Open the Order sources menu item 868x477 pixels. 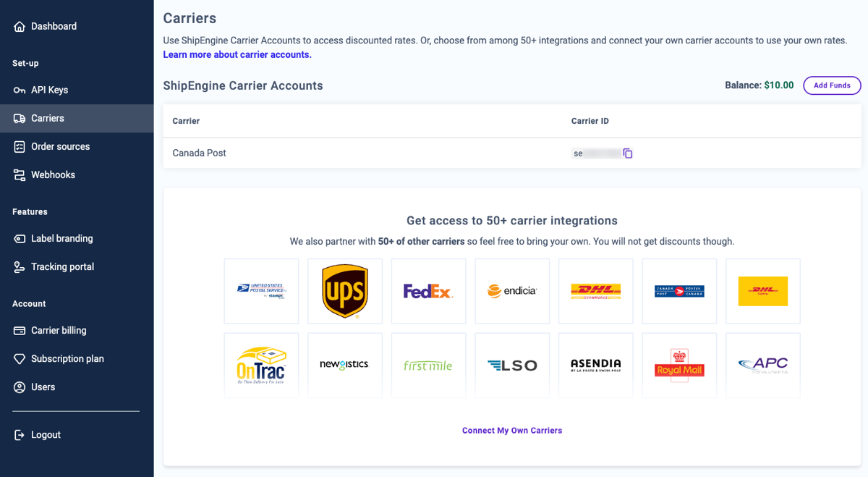pos(60,147)
